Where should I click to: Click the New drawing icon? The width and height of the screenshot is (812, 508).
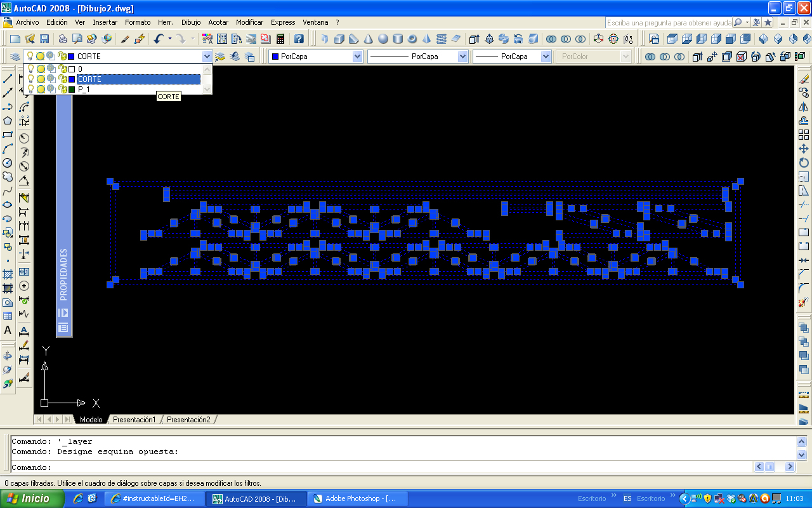coord(16,39)
